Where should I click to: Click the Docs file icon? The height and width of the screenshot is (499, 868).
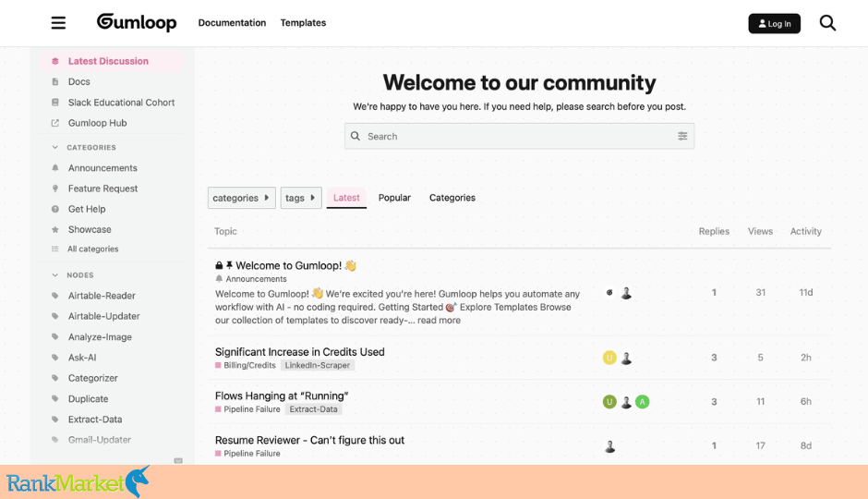[54, 81]
